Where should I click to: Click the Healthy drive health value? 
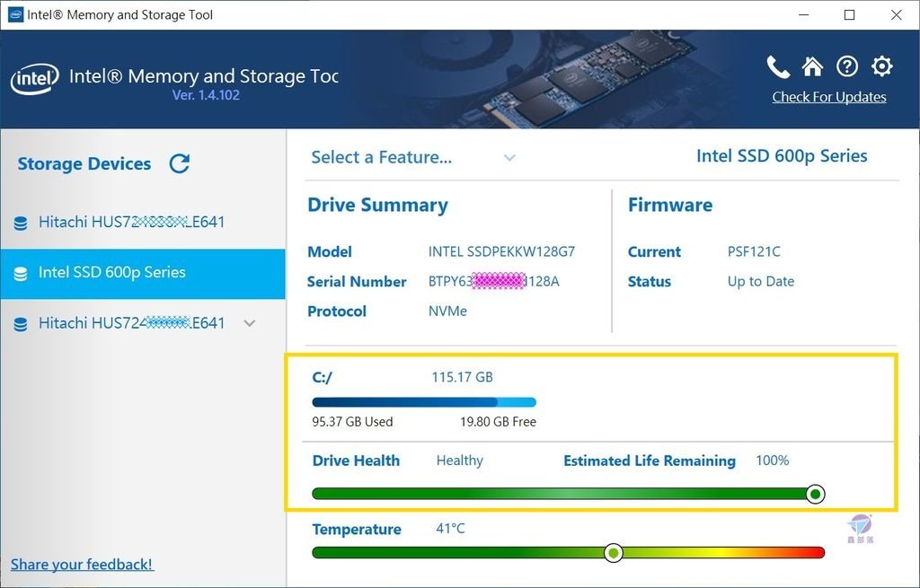coord(459,461)
